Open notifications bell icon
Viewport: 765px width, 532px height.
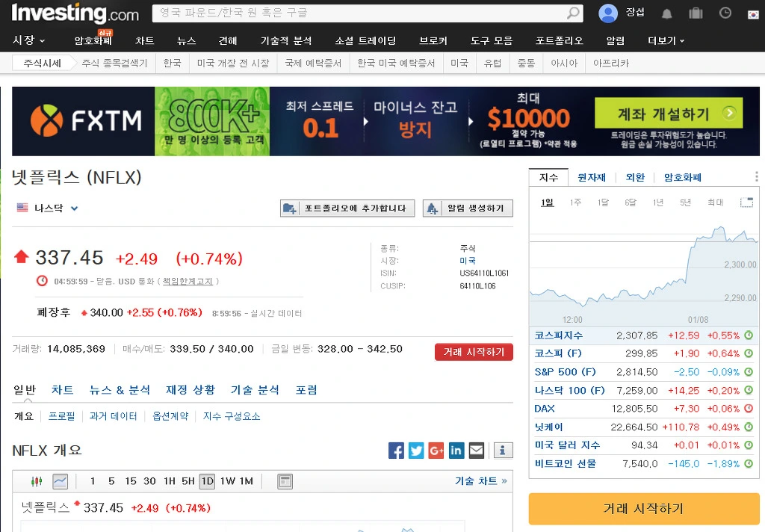tap(666, 13)
